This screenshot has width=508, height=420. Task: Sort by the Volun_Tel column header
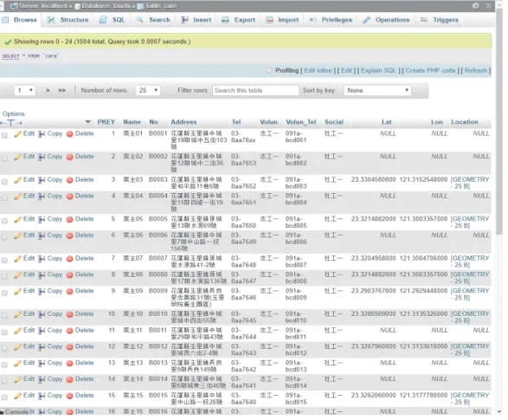300,122
